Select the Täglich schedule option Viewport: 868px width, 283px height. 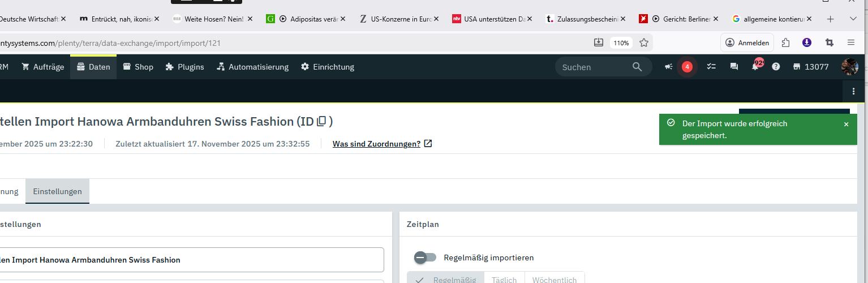click(504, 279)
